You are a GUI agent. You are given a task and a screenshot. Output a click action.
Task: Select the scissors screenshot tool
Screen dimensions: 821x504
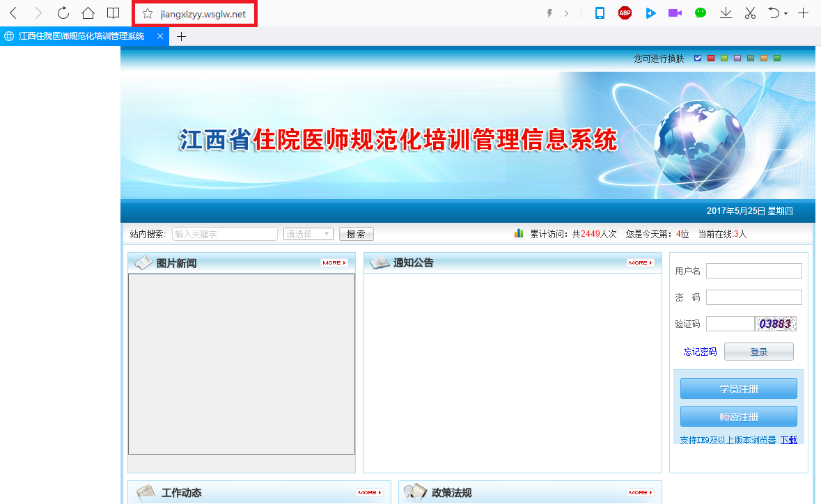coord(750,13)
